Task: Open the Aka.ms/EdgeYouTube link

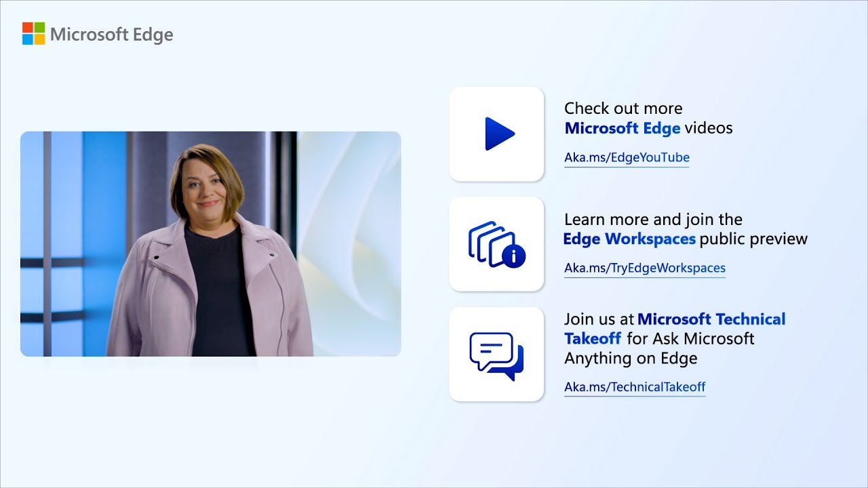Action: click(627, 158)
